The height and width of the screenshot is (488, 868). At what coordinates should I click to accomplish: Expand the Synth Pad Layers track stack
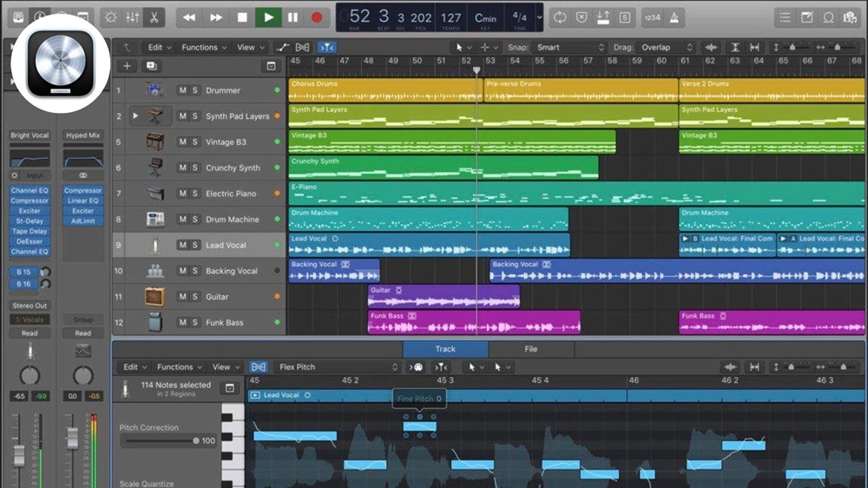click(135, 115)
